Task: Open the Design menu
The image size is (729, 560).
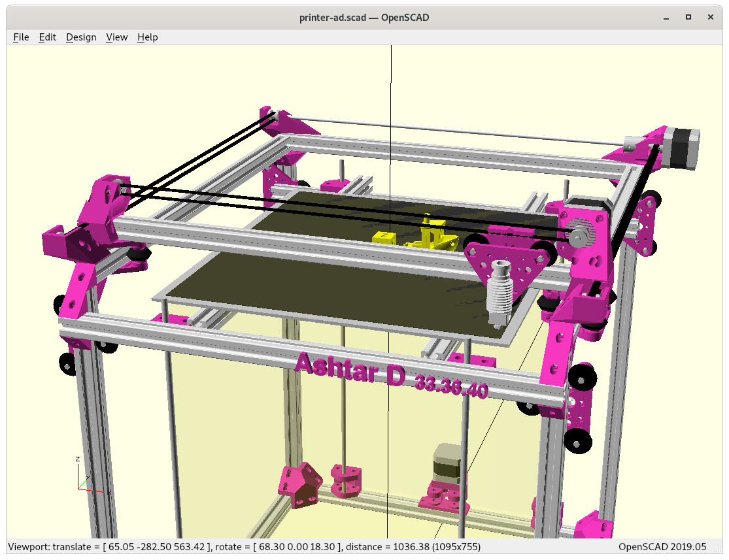Action: tap(81, 37)
